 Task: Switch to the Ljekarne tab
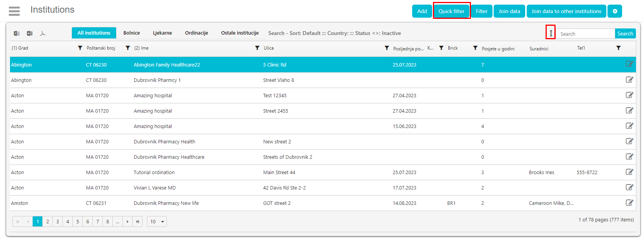[162, 33]
